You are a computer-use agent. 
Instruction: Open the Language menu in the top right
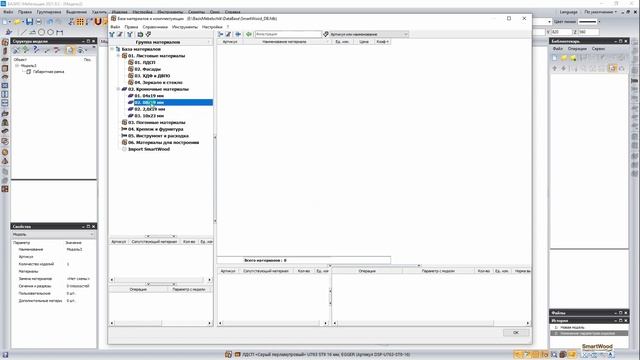tap(569, 12)
